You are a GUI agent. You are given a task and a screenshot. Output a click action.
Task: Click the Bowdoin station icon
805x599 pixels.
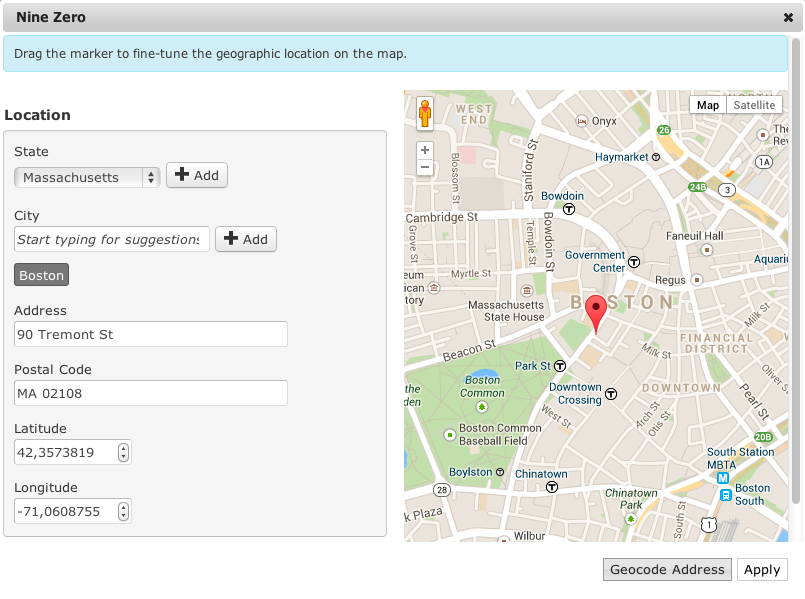[568, 210]
